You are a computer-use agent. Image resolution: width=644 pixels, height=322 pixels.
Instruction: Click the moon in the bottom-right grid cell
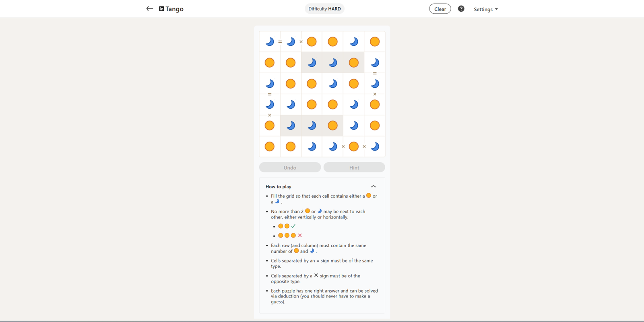coord(374,147)
